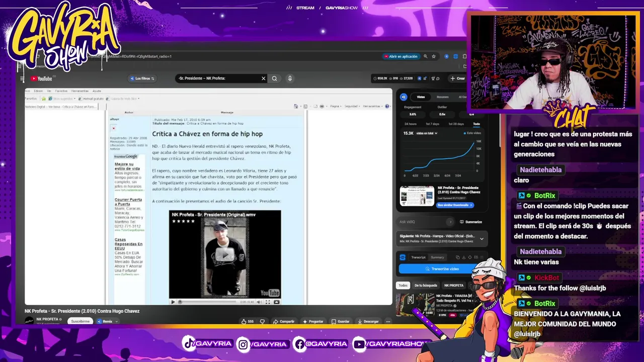Select the 24 hours range
The image size is (644, 362).
coord(411,124)
